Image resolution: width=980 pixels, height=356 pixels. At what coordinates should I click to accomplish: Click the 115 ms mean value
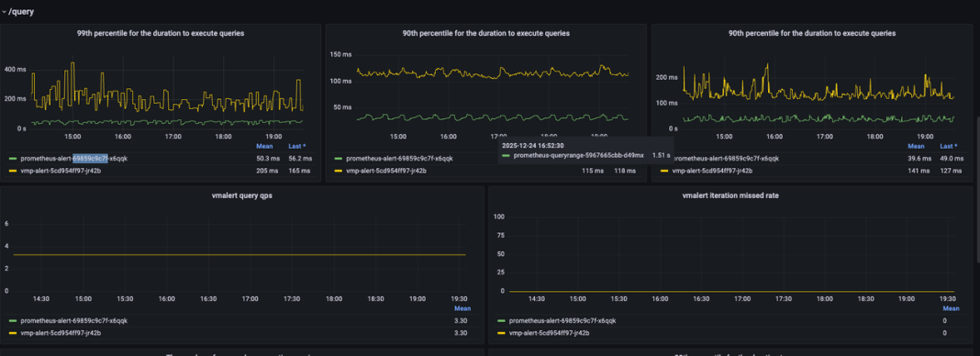coord(593,171)
